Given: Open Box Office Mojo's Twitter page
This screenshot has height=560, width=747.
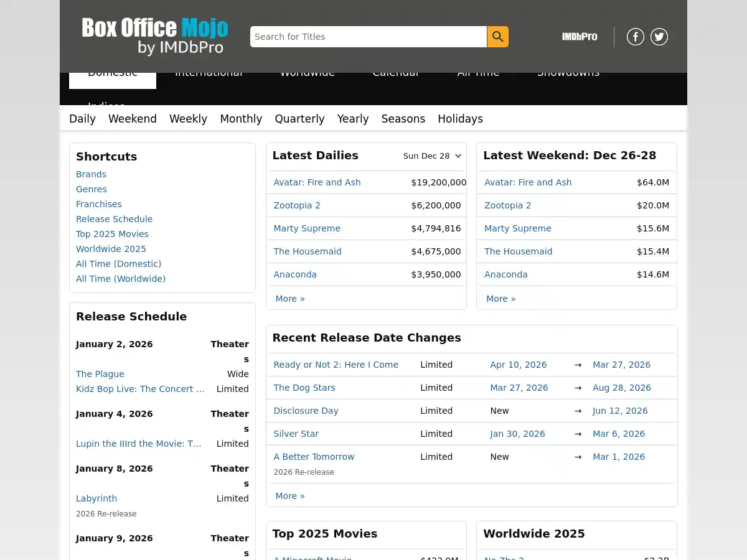Looking at the screenshot, I should click(x=659, y=37).
